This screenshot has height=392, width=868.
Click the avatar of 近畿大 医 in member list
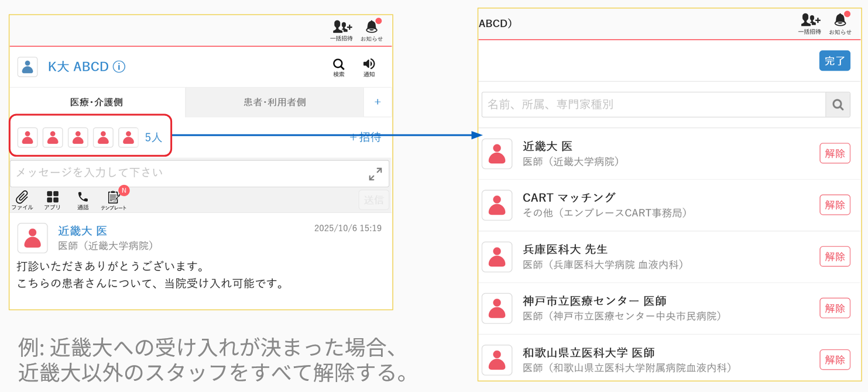(497, 154)
